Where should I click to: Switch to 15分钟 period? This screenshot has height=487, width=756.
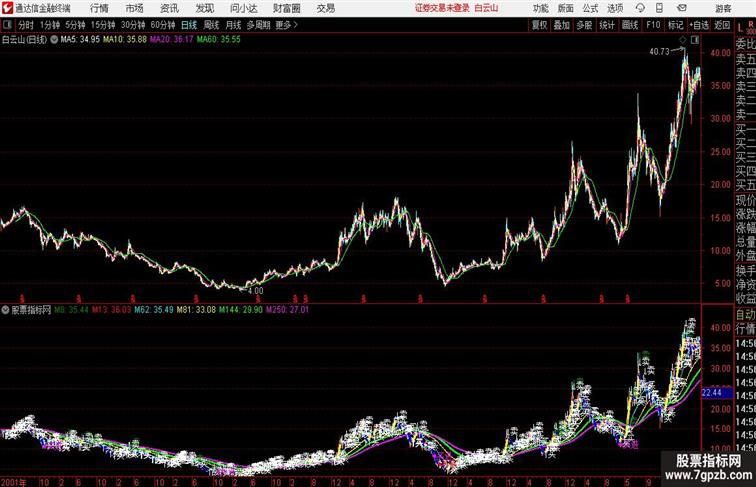coord(103,25)
